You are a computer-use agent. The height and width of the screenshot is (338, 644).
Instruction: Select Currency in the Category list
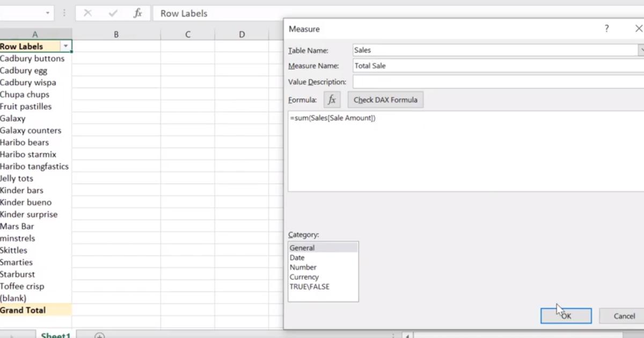[x=304, y=277]
